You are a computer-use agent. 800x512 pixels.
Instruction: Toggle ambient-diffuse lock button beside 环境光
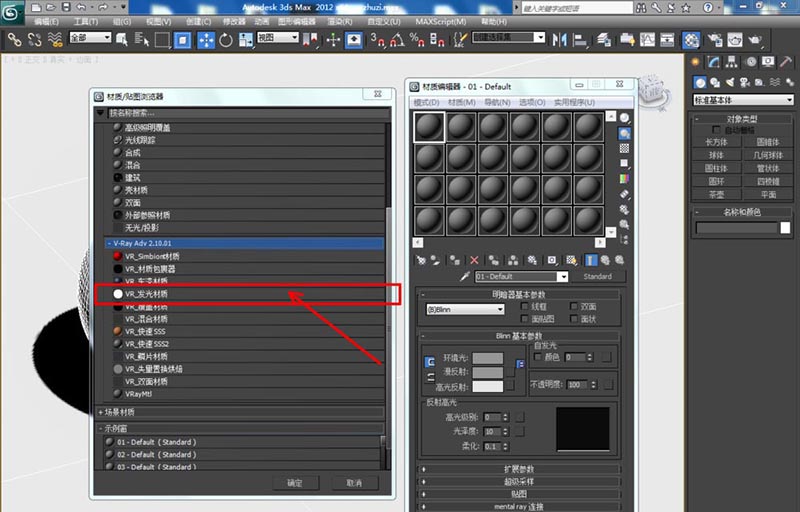coord(430,362)
